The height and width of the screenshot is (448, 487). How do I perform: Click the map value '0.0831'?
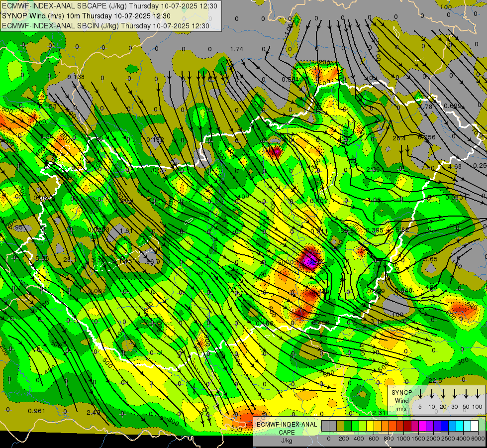point(456,198)
